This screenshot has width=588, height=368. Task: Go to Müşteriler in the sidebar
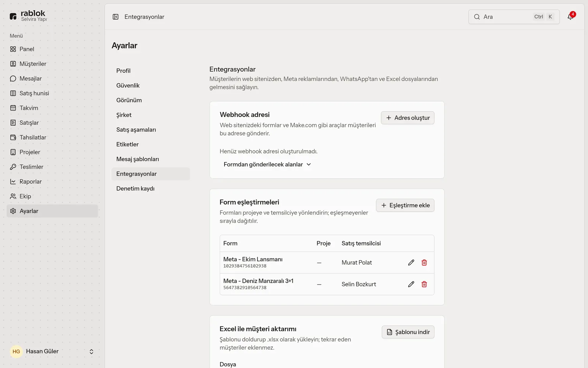[x=52, y=64]
